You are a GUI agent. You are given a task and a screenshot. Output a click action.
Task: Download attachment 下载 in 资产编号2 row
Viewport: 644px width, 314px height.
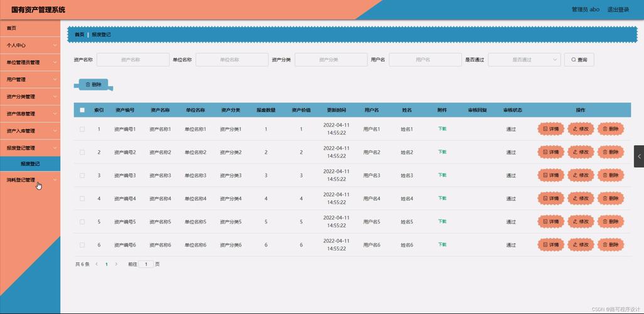tap(442, 151)
